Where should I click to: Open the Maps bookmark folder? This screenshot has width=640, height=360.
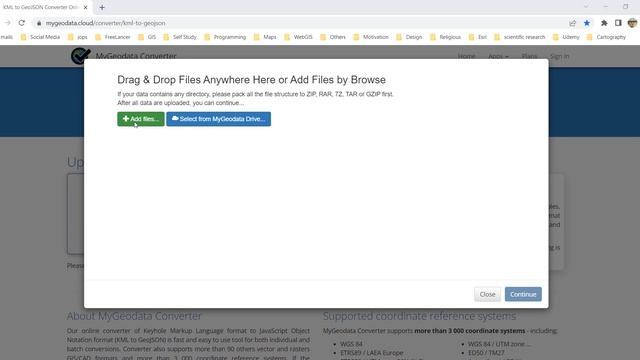pos(265,37)
